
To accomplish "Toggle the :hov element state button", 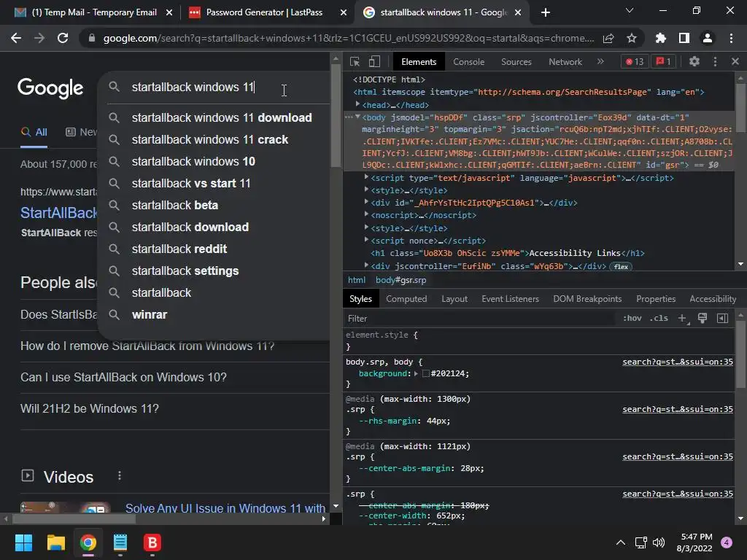I will (x=632, y=318).
